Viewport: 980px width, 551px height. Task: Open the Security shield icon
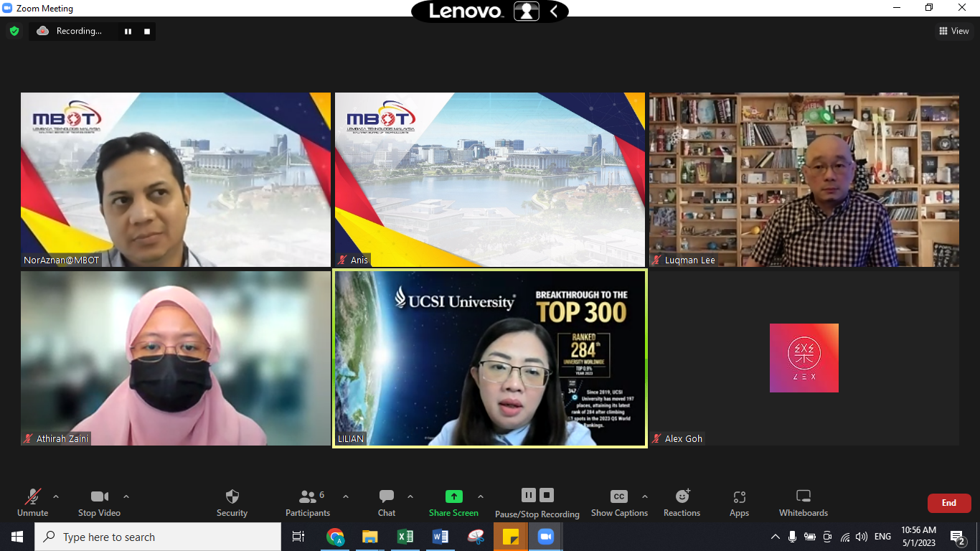point(232,496)
